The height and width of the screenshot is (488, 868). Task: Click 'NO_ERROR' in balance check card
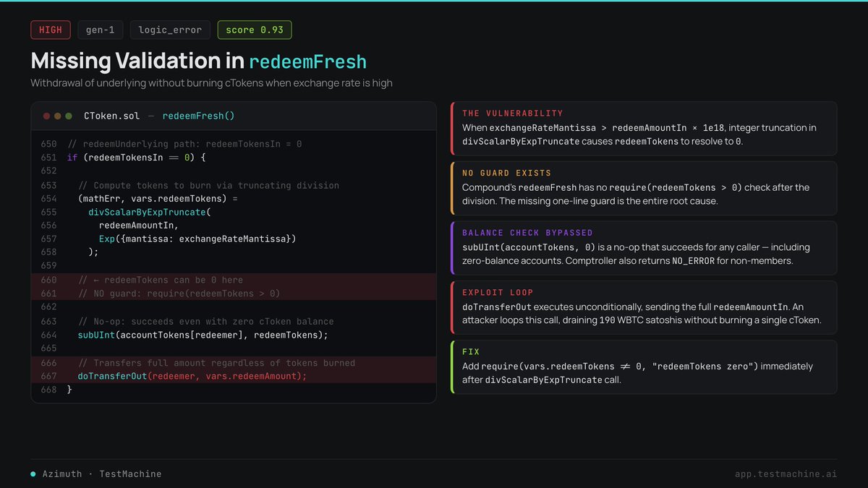[694, 261]
